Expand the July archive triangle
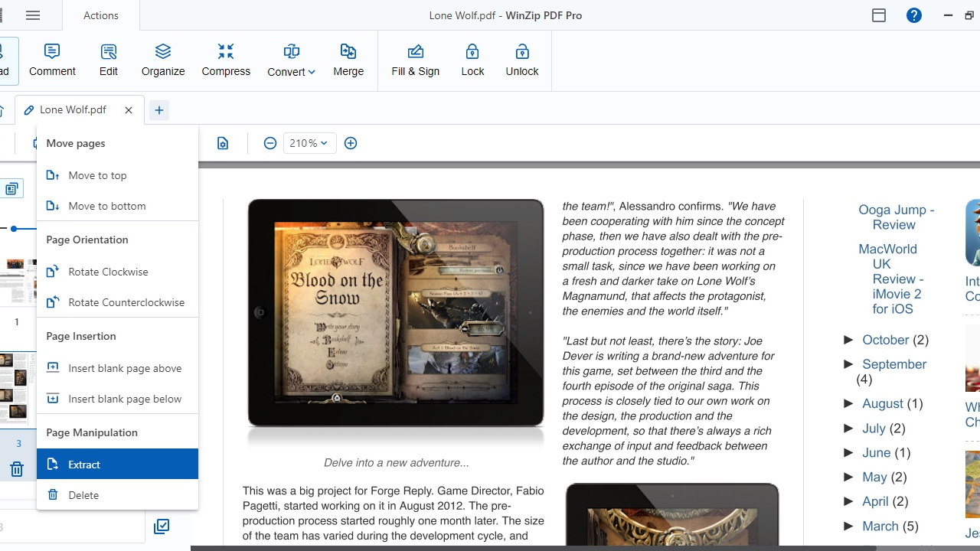This screenshot has height=551, width=980. pyautogui.click(x=848, y=428)
